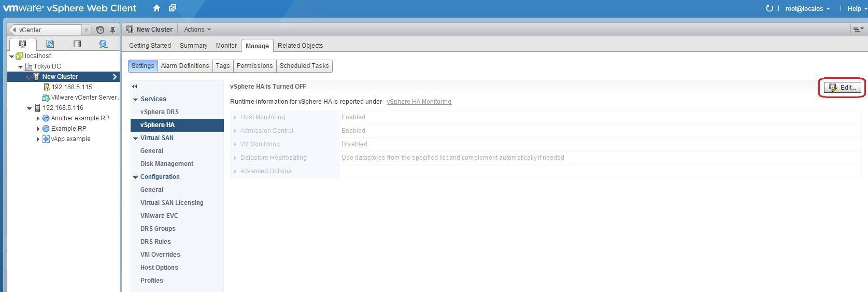This screenshot has width=868, height=292.
Task: Open the Actions dropdown menu
Action: (197, 30)
